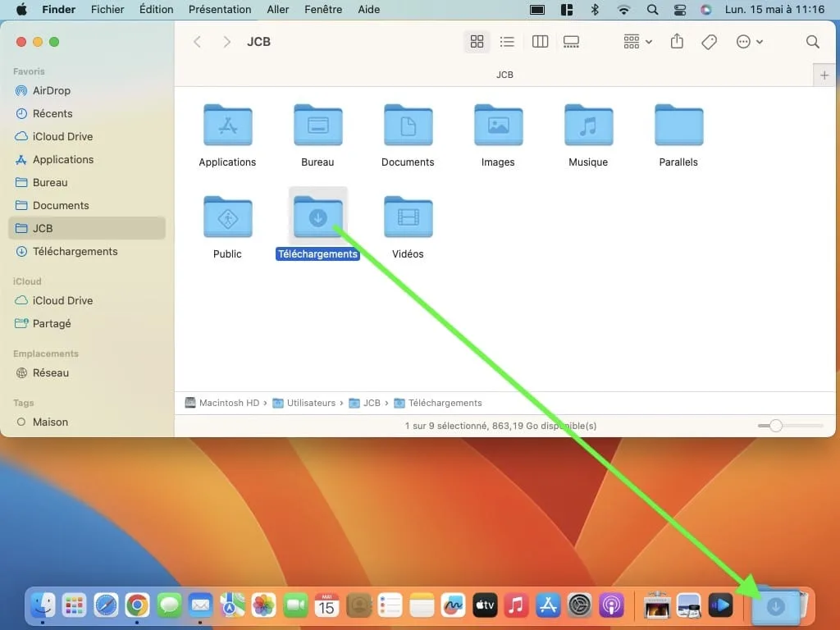
Task: Click the Share toolbar icon
Action: [677, 41]
